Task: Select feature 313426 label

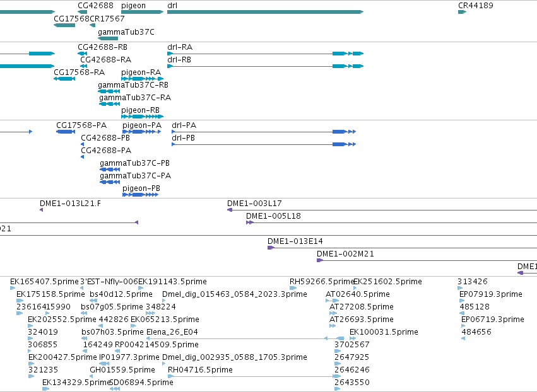Action: [x=473, y=282]
